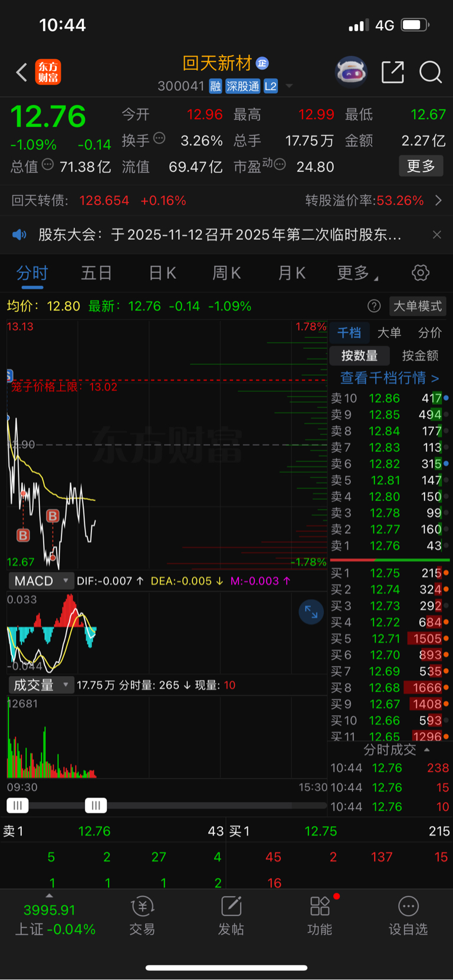Tap the 买1 12.75 bottom summary bar
The height and width of the screenshot is (980, 453).
pos(340,831)
